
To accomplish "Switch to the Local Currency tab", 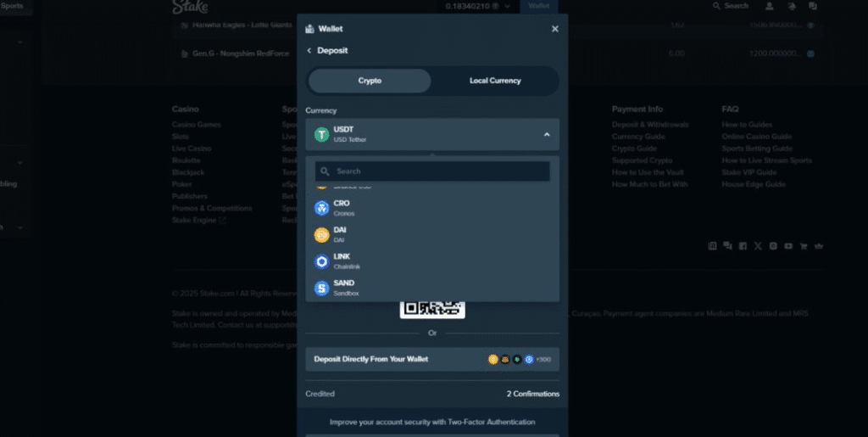I will click(495, 81).
